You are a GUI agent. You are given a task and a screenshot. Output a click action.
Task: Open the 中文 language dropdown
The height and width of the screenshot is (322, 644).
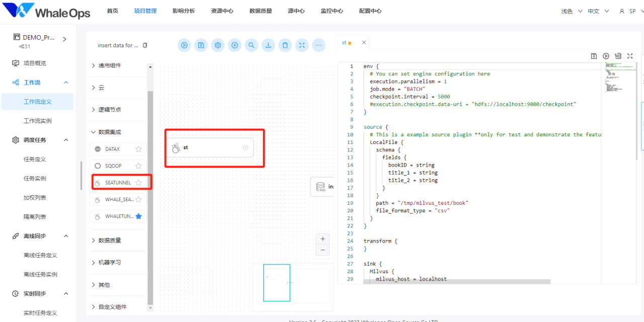coord(598,11)
